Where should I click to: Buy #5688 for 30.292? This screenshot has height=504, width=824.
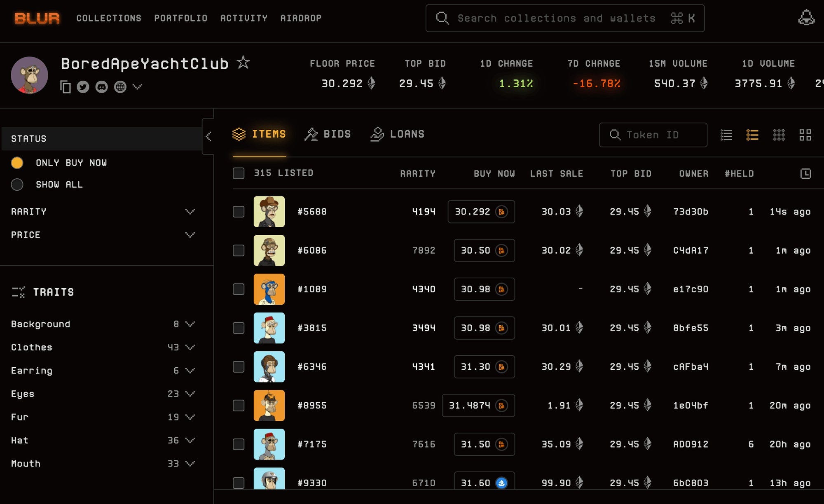pos(481,212)
